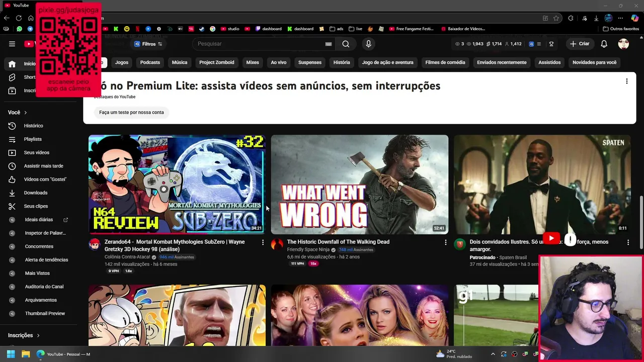Click the search magnifier button
This screenshot has width=644, height=362.
click(346, 44)
